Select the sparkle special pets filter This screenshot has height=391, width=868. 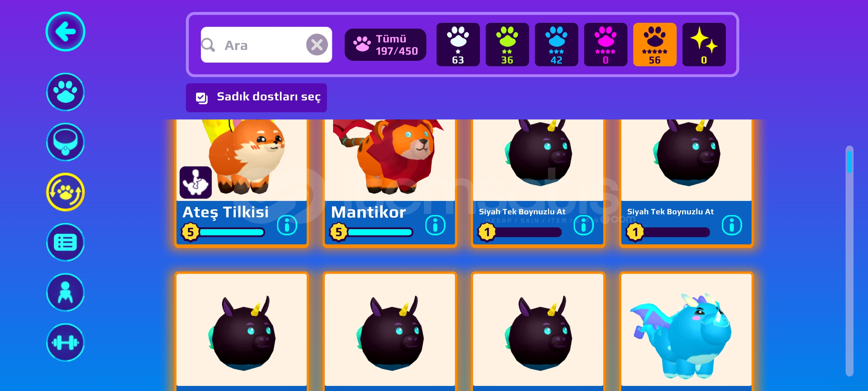[x=704, y=45]
